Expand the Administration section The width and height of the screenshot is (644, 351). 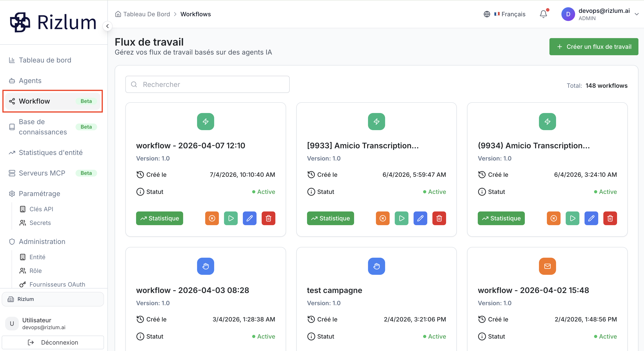tap(52, 241)
